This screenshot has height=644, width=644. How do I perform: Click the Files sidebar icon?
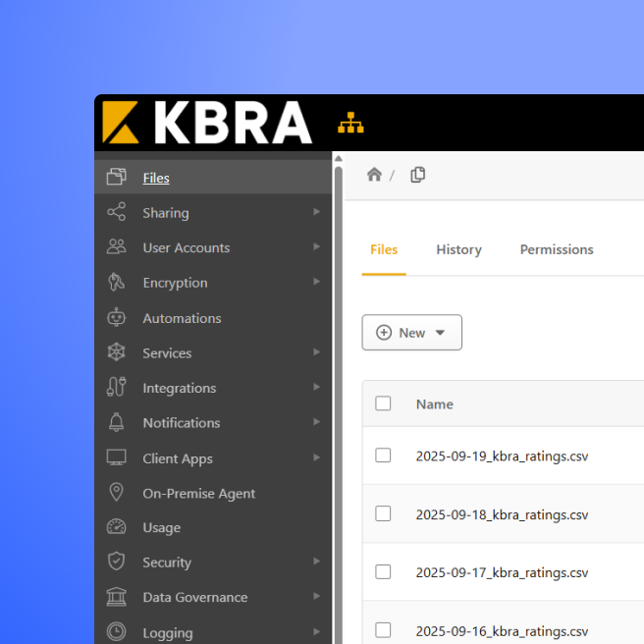[116, 177]
